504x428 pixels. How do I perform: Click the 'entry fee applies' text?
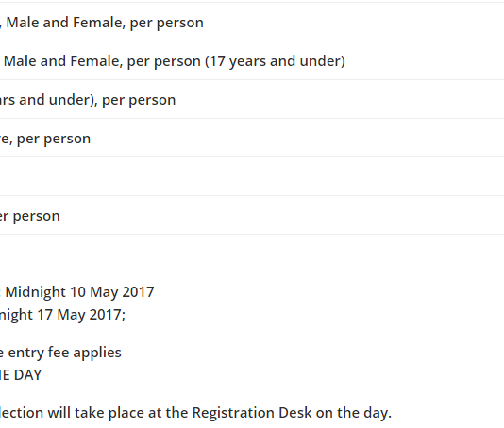pos(64,353)
